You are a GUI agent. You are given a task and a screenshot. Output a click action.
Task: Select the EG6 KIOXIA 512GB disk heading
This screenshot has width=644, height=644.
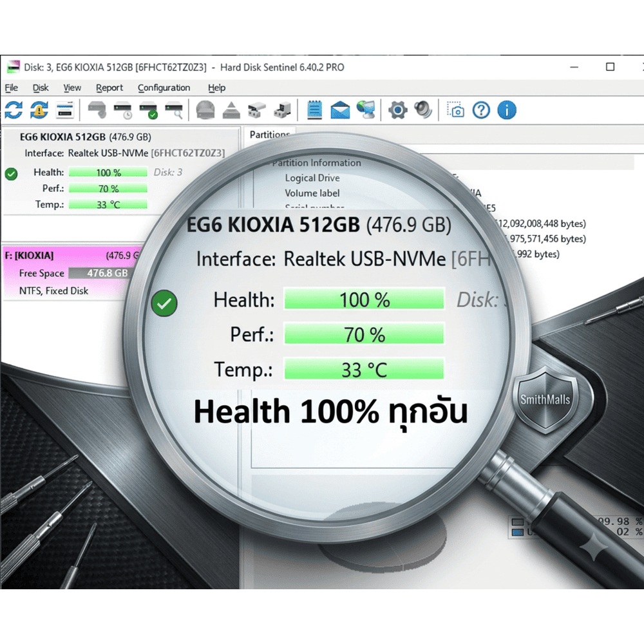(86, 137)
